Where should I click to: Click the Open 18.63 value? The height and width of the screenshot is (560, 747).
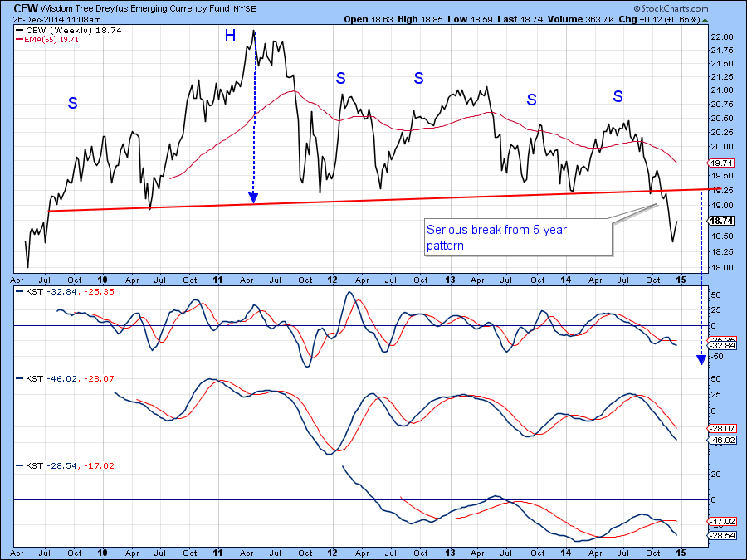(x=369, y=20)
